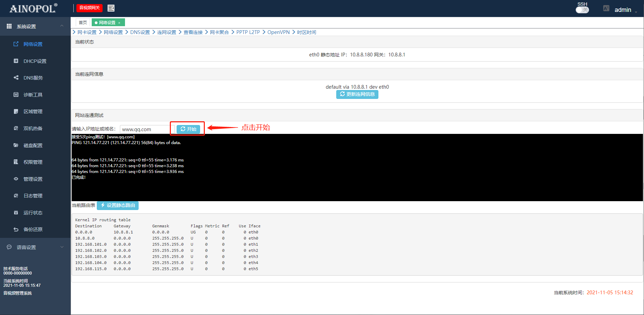Open the admin user dropdown
Screen dimensions: 644x315
[624, 10]
